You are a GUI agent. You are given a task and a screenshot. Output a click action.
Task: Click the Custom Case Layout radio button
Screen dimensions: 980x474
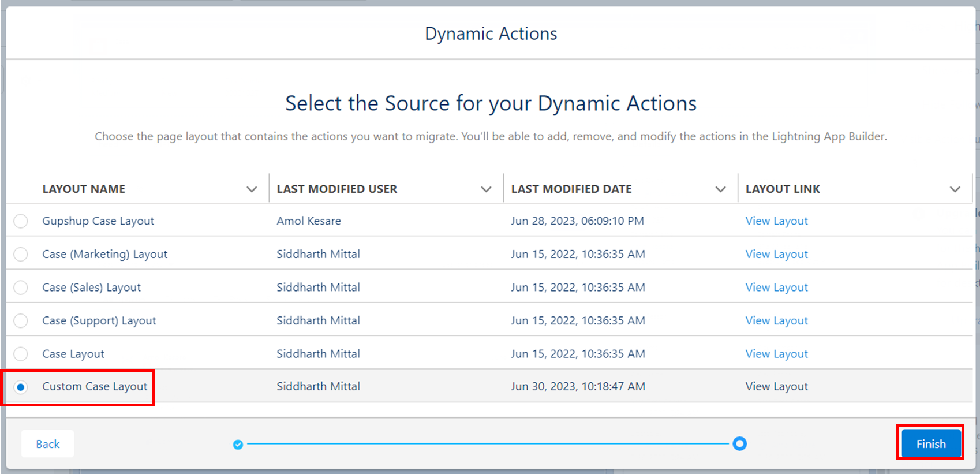(x=21, y=387)
